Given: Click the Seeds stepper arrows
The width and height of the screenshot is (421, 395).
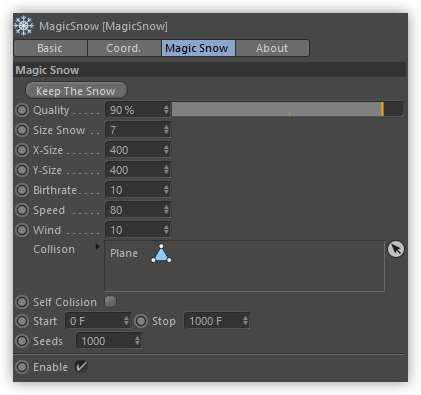Looking at the screenshot, I should pyautogui.click(x=137, y=341).
